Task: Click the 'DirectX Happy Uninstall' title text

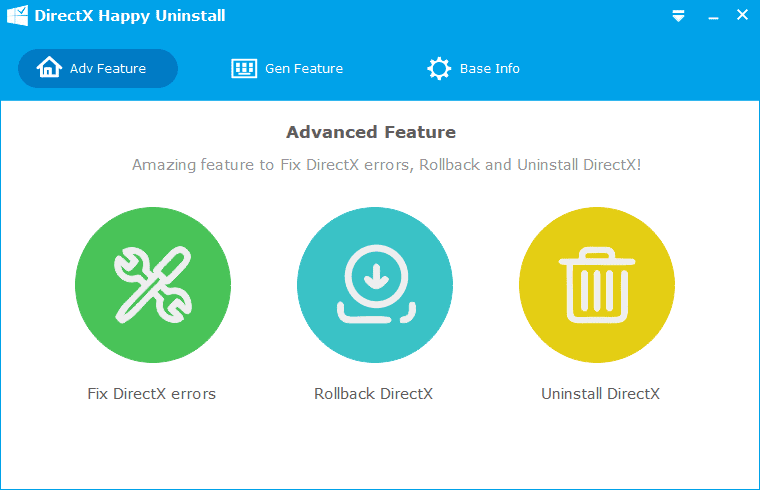Action: [130, 16]
